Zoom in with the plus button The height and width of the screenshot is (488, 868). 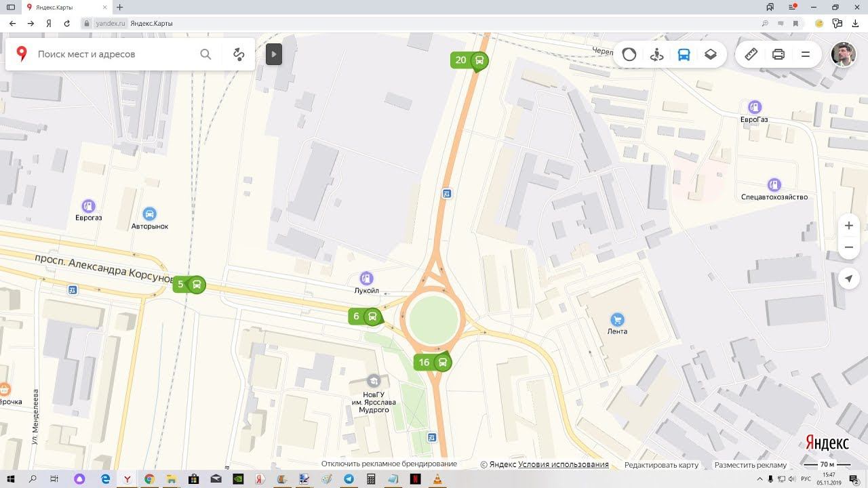pos(849,225)
